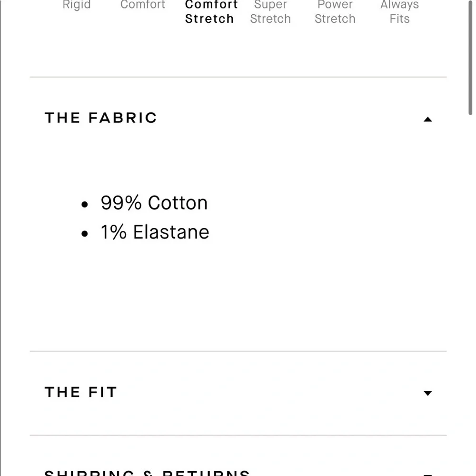This screenshot has height=476, width=476.
Task: Click the 99% Cotton text
Action: (x=154, y=203)
